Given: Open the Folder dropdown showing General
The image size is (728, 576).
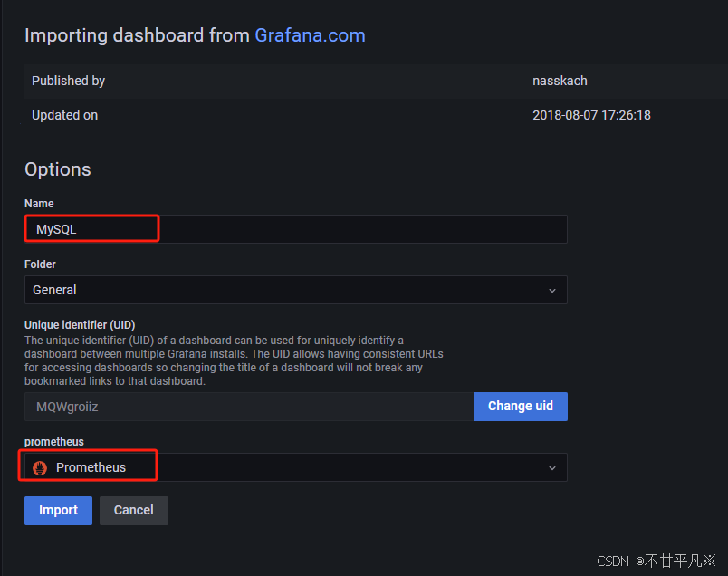Looking at the screenshot, I should coord(296,290).
